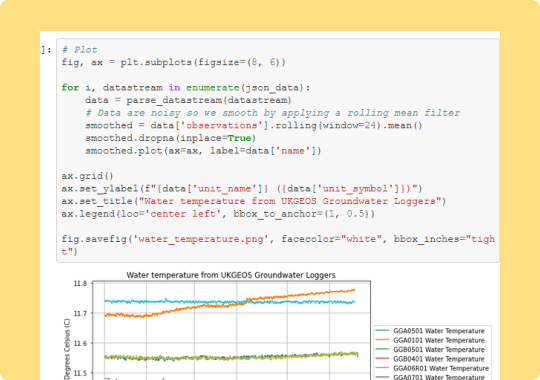Click the 'smoothed.dropna(inplace=True)' line
Image resolution: width=540 pixels, height=380 pixels.
(170, 138)
